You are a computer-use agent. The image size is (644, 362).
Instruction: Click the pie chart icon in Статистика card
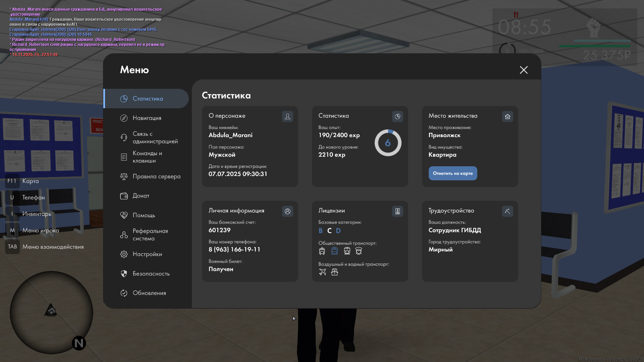pyautogui.click(x=397, y=116)
